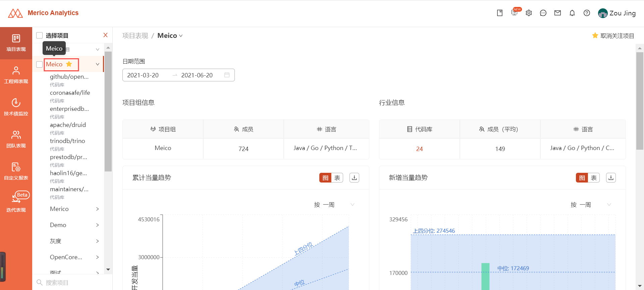Select repository github/open...

[x=69, y=77]
